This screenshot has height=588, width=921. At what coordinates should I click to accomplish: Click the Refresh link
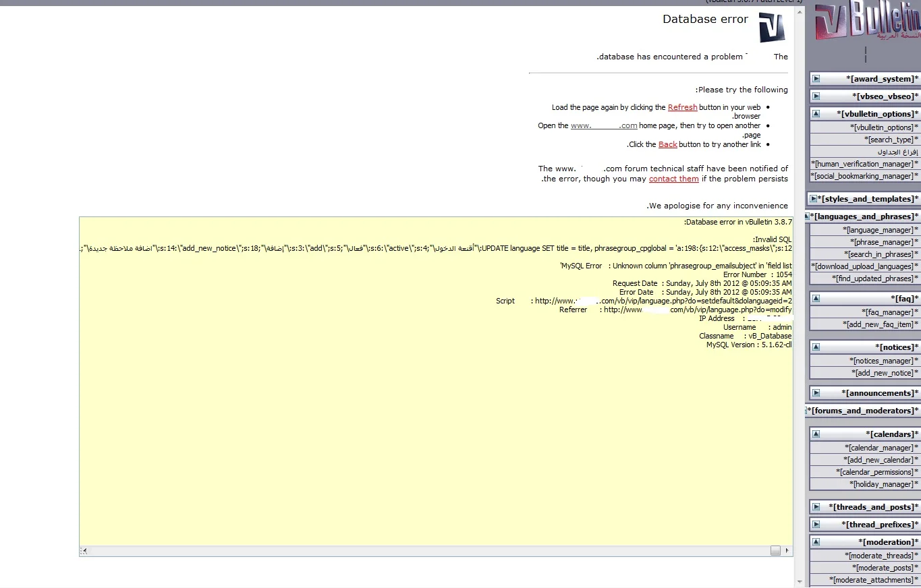tap(682, 107)
